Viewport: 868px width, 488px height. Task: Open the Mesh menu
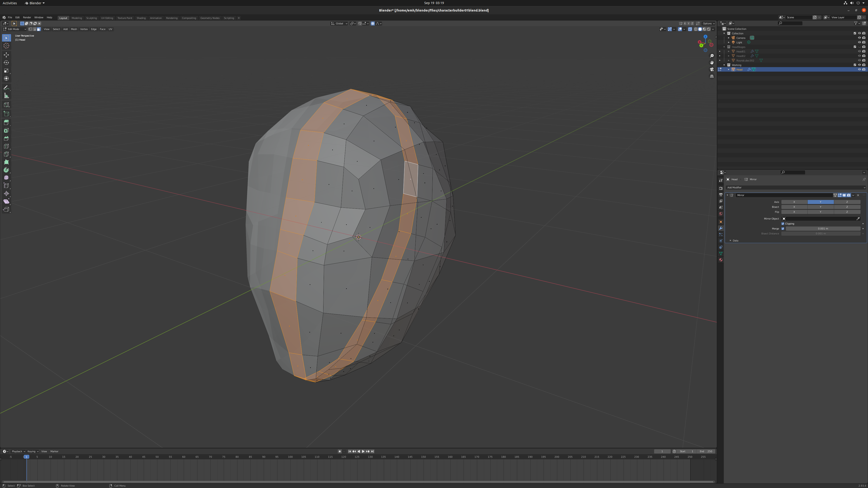[74, 29]
